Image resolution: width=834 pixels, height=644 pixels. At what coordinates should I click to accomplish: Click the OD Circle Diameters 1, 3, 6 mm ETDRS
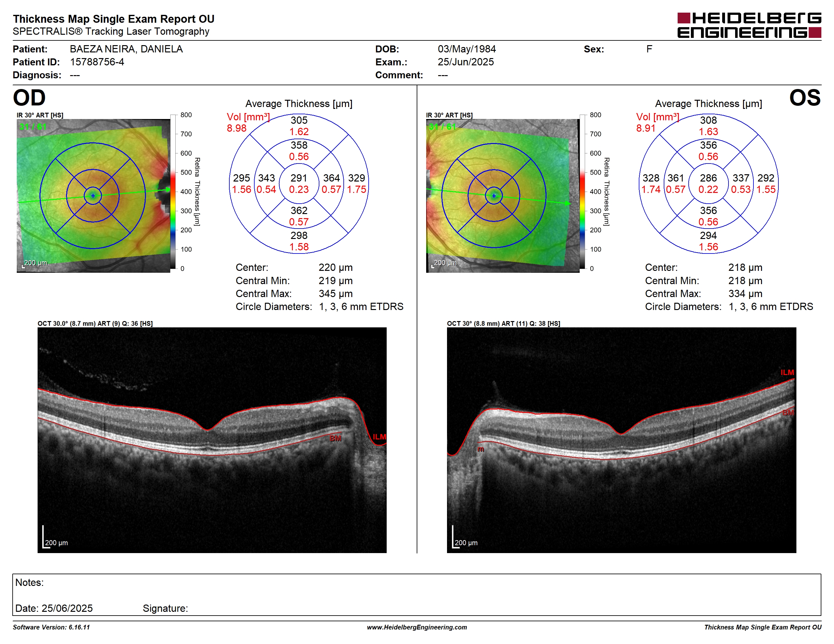coord(319,307)
